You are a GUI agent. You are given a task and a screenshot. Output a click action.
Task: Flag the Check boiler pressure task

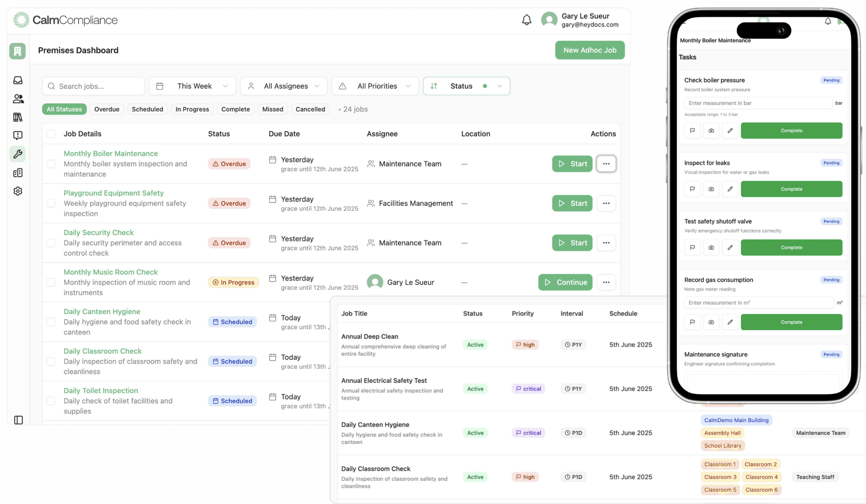[692, 131]
